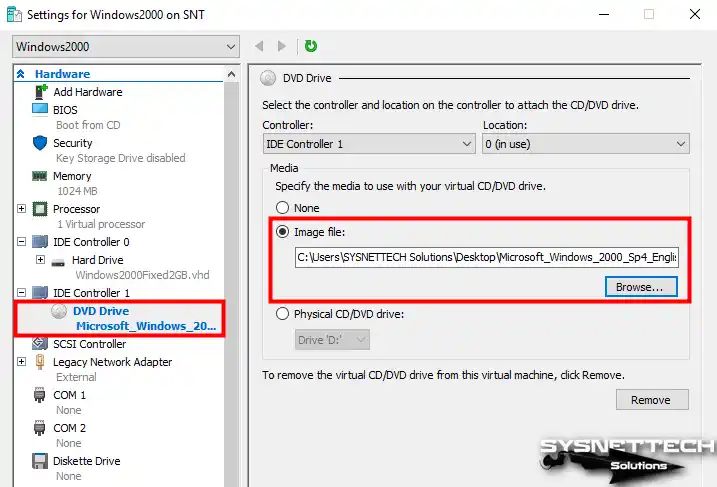
Task: Click the Processor chip icon
Action: pyautogui.click(x=40, y=209)
